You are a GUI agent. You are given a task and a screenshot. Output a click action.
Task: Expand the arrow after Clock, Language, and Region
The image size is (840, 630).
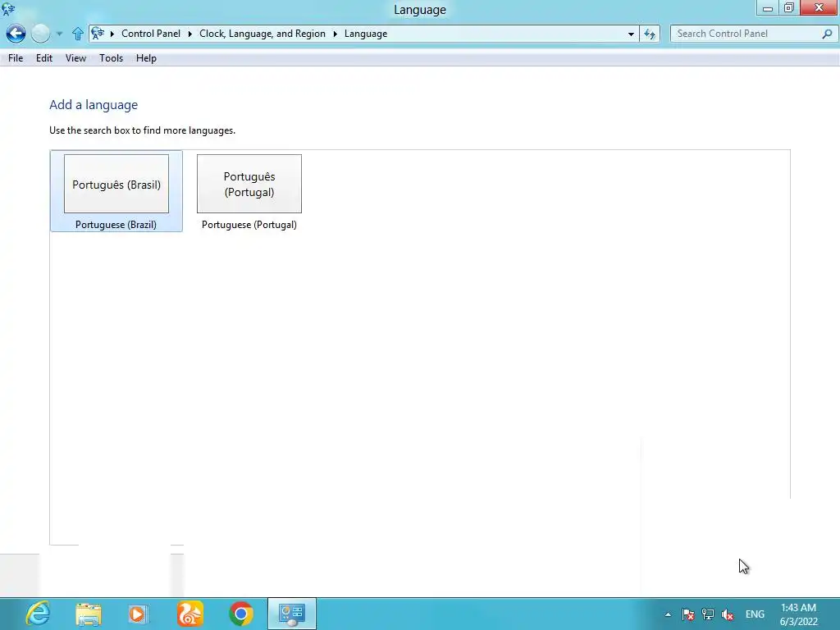[335, 34]
